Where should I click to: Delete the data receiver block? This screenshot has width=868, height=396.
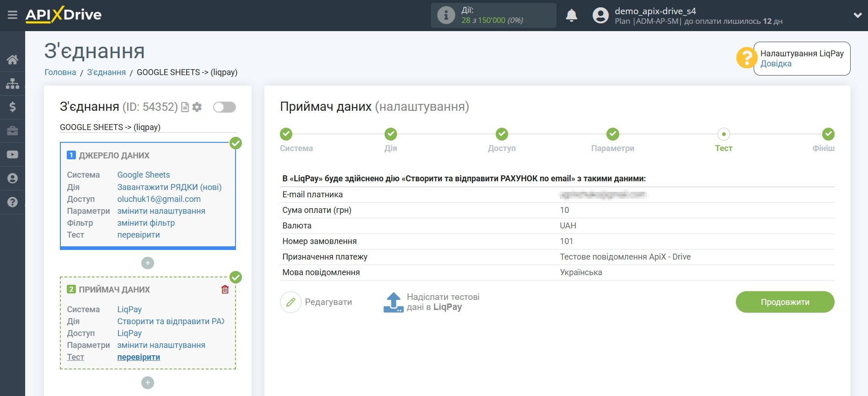tap(225, 289)
